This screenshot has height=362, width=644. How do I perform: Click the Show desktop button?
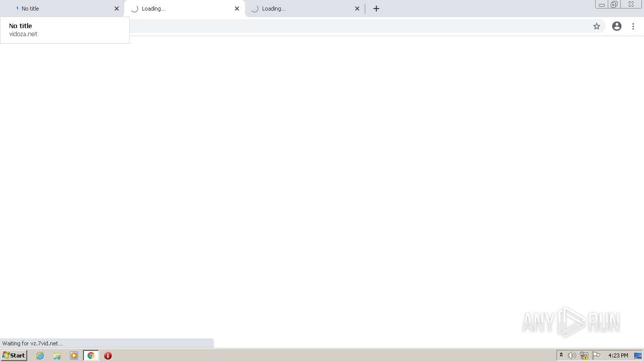point(638,355)
